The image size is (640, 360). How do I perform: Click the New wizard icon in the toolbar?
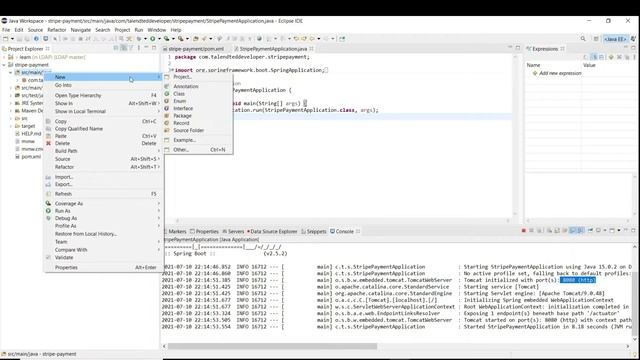click(6, 39)
